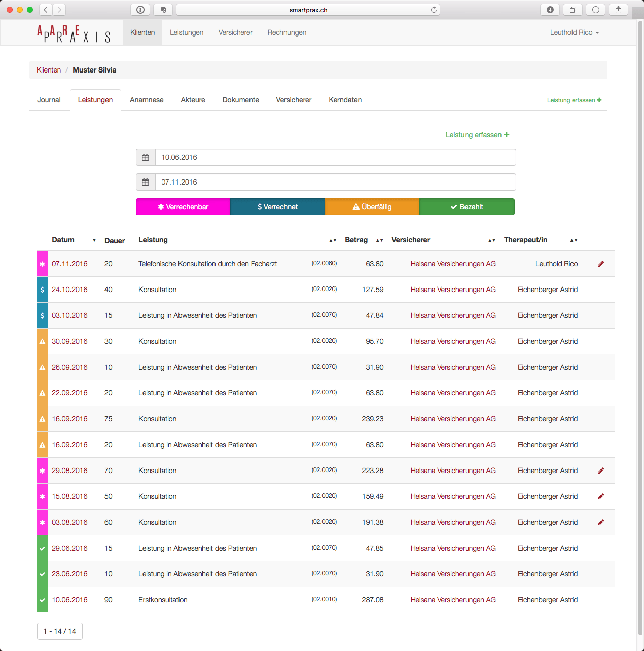Toggle the orange Überfällig filter

[x=372, y=207]
